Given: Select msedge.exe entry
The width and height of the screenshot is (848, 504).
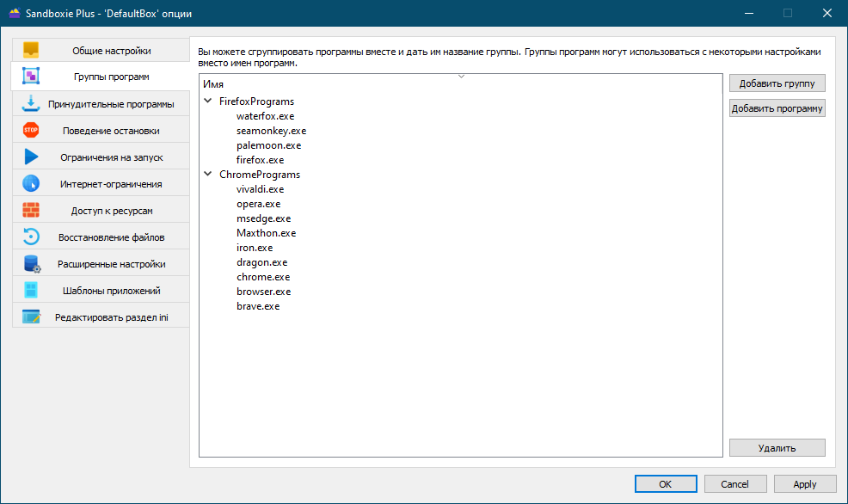Looking at the screenshot, I should [x=264, y=218].
